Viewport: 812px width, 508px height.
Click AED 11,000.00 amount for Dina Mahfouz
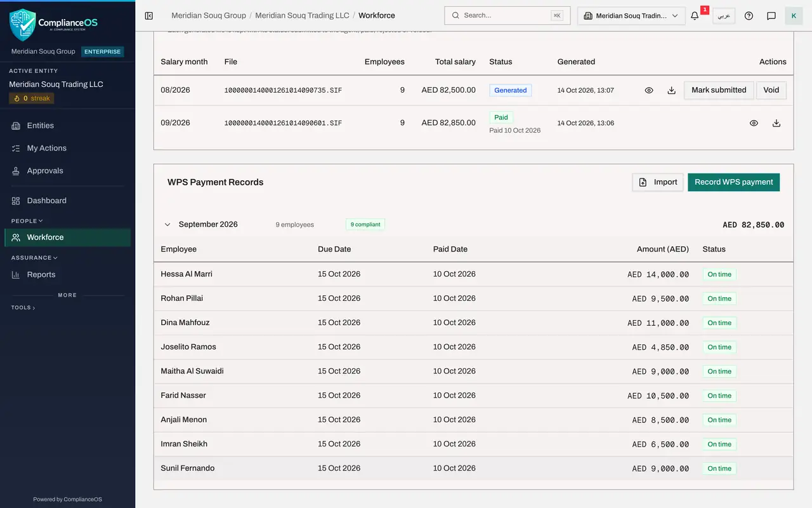[658, 323]
